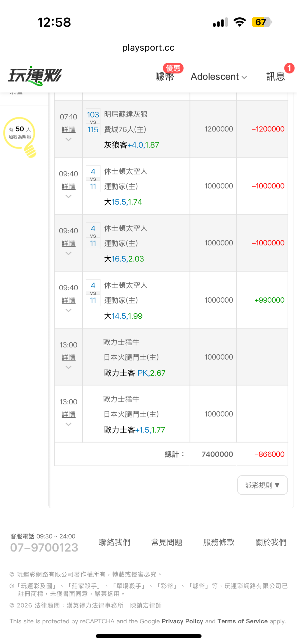The height and width of the screenshot is (644, 297).
Task: Open the Adolescent account dropdown
Action: click(219, 77)
